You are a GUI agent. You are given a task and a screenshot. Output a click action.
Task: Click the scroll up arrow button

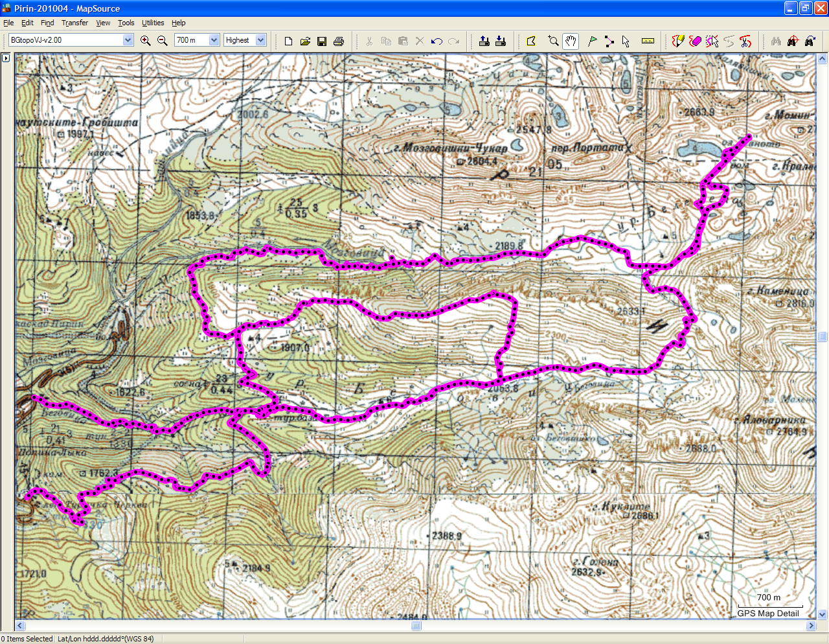(823, 59)
